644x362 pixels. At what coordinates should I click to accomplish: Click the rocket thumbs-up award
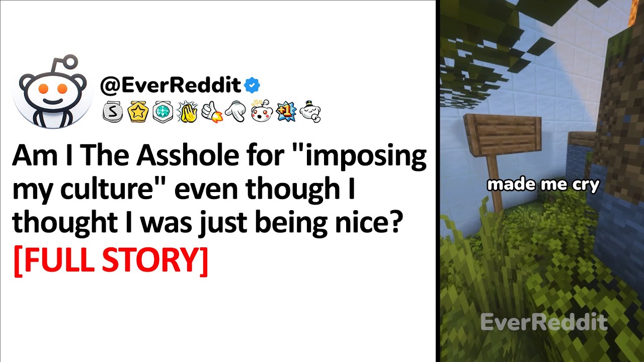[x=212, y=113]
